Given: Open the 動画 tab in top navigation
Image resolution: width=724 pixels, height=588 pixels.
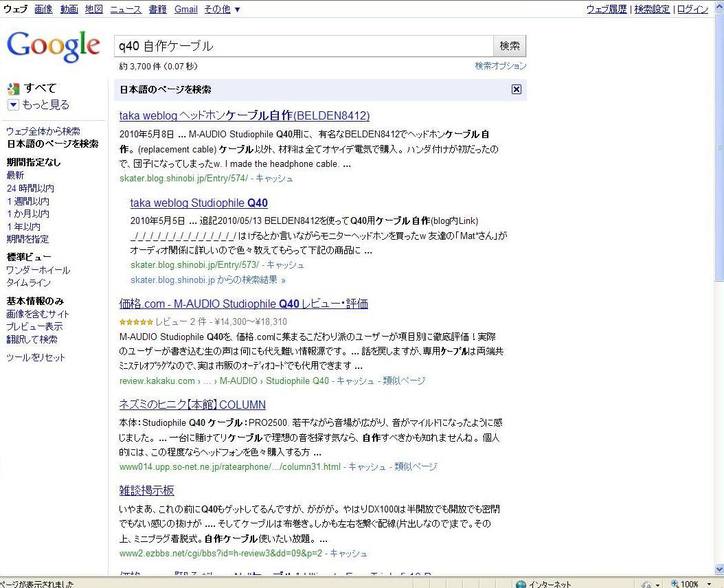Looking at the screenshot, I should click(69, 9).
